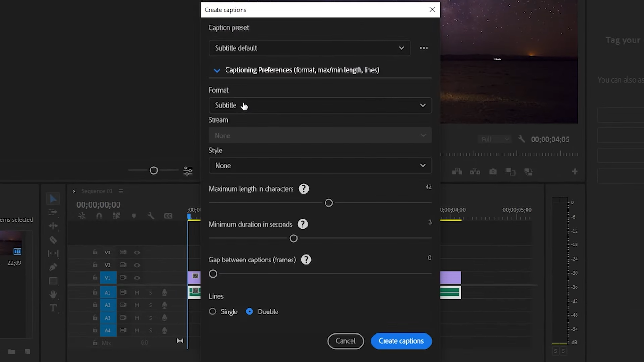
Task: Click help icon for Maximum length in characters
Action: (304, 189)
